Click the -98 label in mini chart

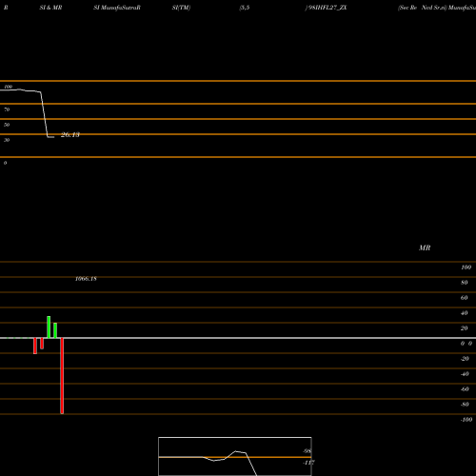coord(307,451)
